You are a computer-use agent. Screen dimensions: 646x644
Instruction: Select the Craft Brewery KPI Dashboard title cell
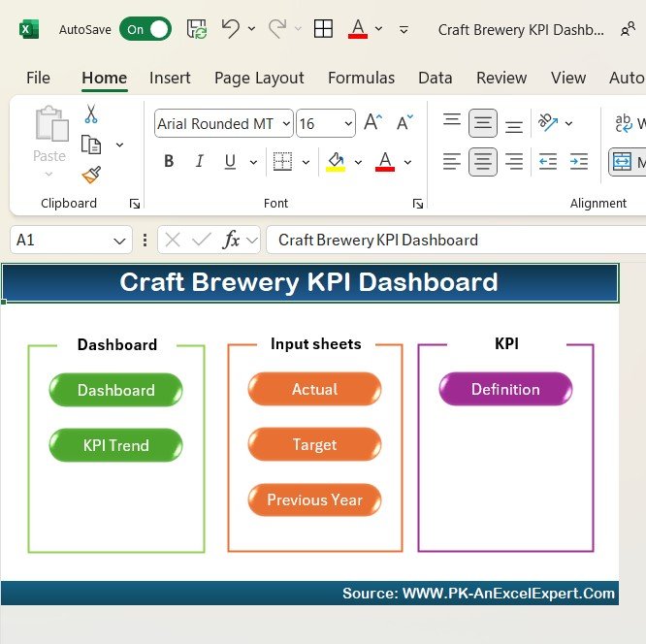click(x=309, y=282)
